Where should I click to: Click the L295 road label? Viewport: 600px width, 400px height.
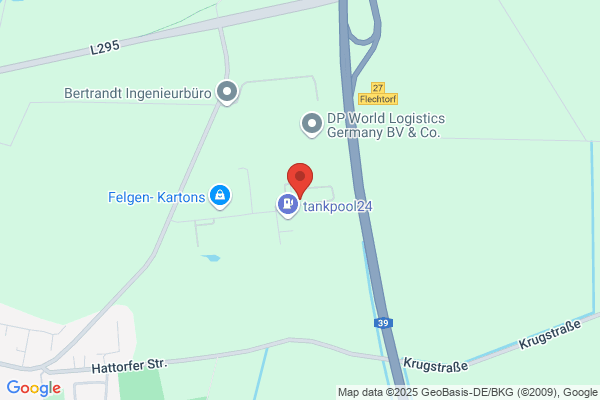point(105,47)
